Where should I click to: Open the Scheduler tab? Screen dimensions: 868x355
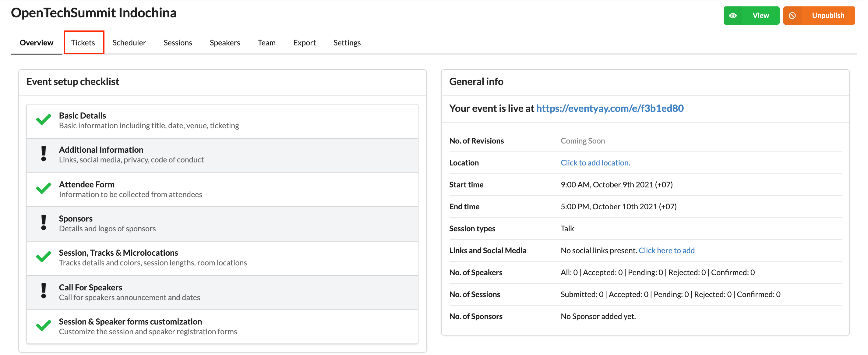[129, 43]
